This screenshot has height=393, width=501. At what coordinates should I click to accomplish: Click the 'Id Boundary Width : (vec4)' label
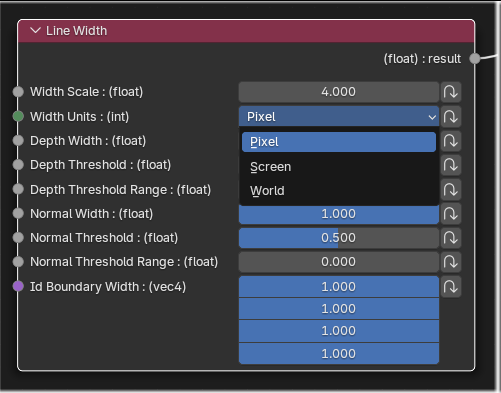tap(108, 287)
